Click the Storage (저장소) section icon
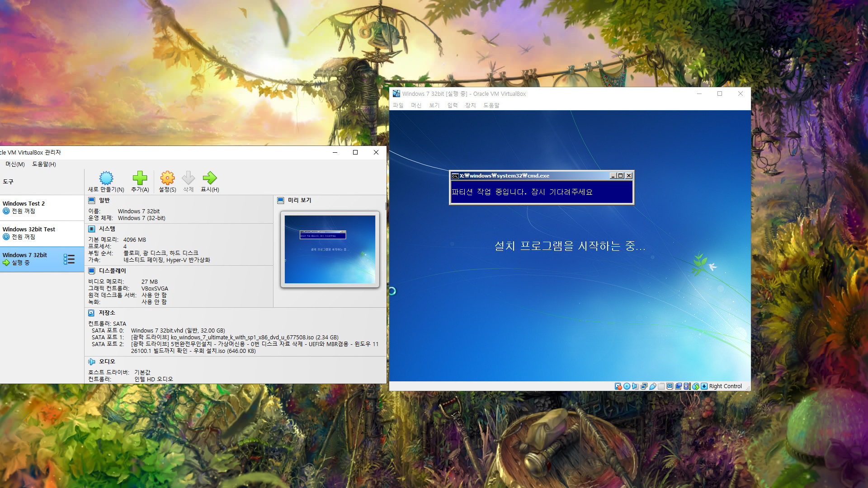This screenshot has width=868, height=488. pos(91,313)
